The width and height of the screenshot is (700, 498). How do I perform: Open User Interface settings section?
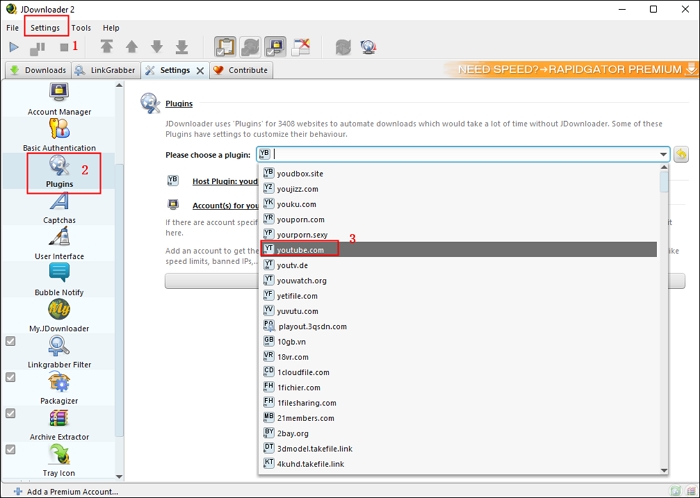click(x=59, y=244)
